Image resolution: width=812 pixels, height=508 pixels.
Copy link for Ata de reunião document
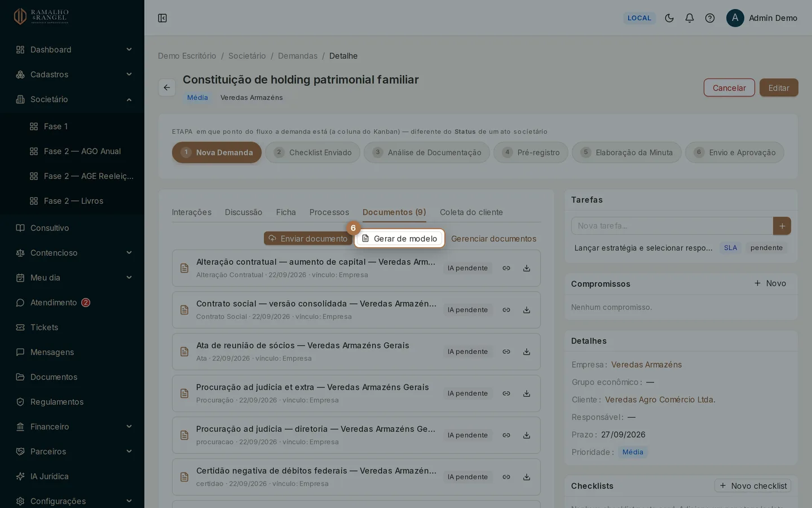(x=506, y=352)
